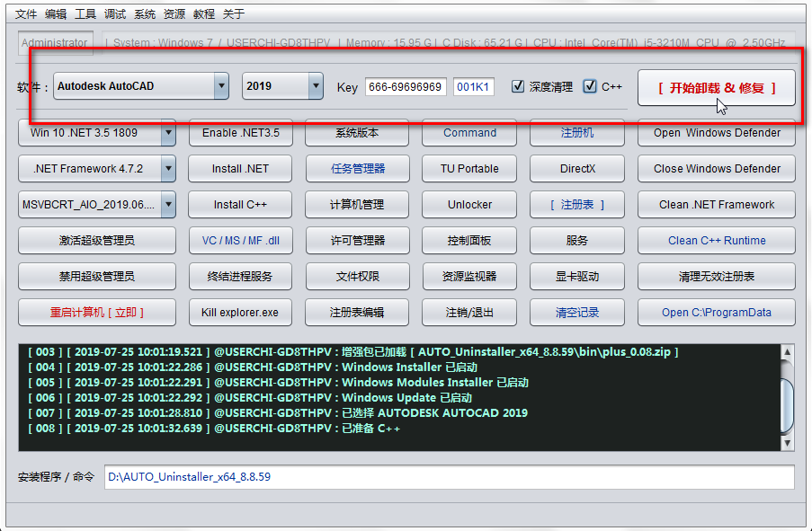The width and height of the screenshot is (812, 531).
Task: Expand the .NET Framework 4.7.2 dropdown
Action: pos(168,169)
